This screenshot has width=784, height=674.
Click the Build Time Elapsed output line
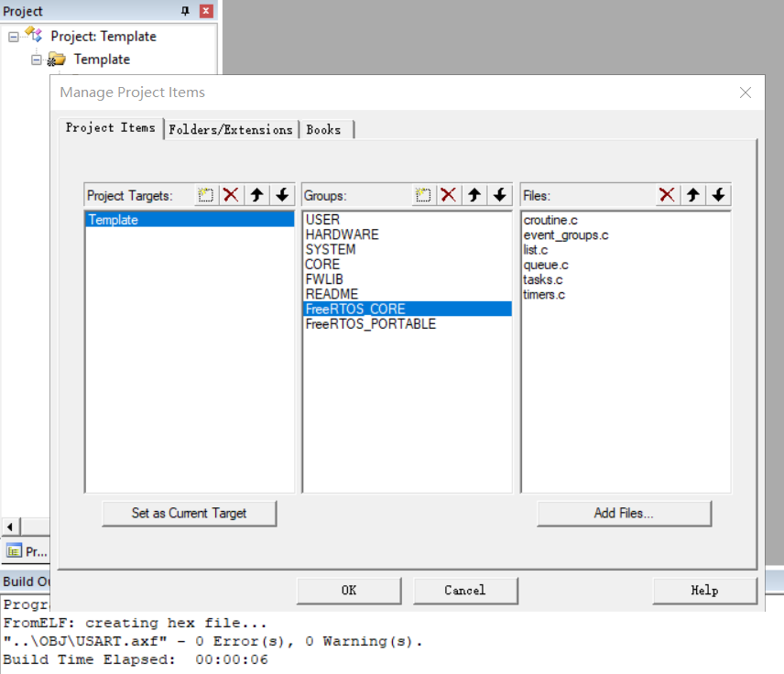tap(136, 659)
